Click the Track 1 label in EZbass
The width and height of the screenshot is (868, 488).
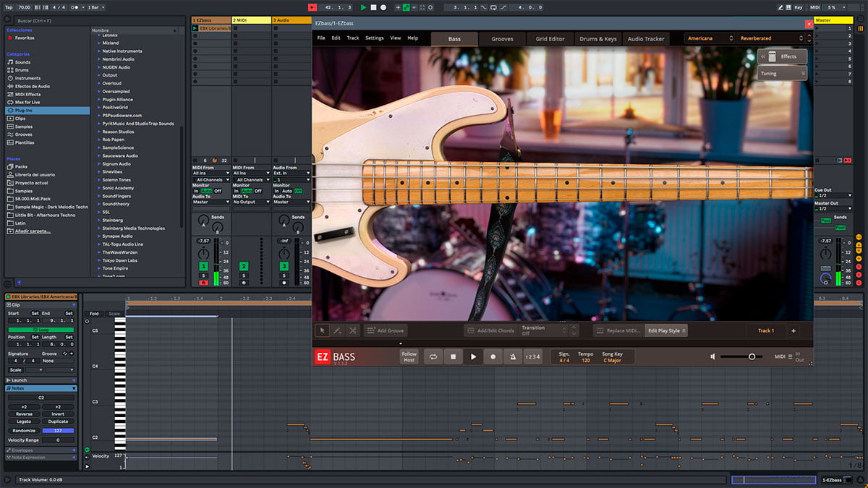pos(766,330)
